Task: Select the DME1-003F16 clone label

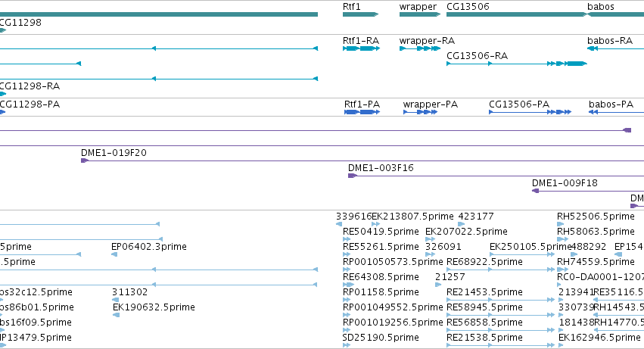Action: (x=381, y=168)
